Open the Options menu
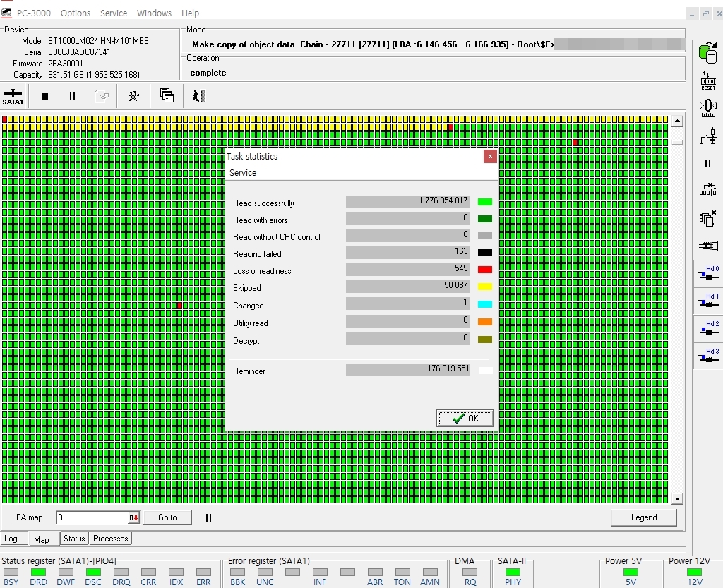 (76, 13)
